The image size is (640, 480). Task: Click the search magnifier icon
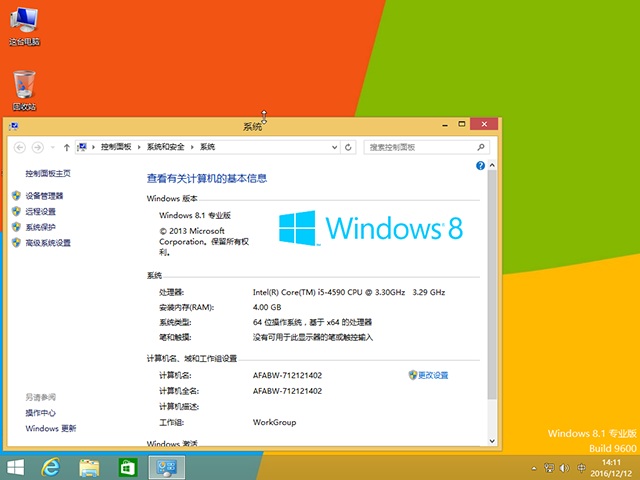click(x=481, y=147)
